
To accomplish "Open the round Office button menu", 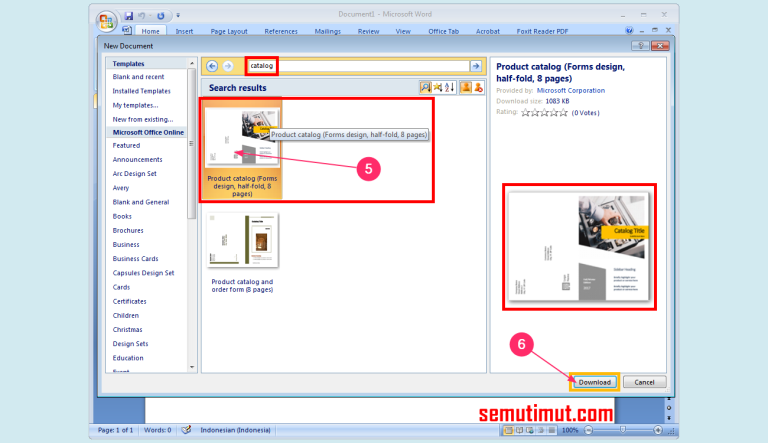I will tap(106, 21).
